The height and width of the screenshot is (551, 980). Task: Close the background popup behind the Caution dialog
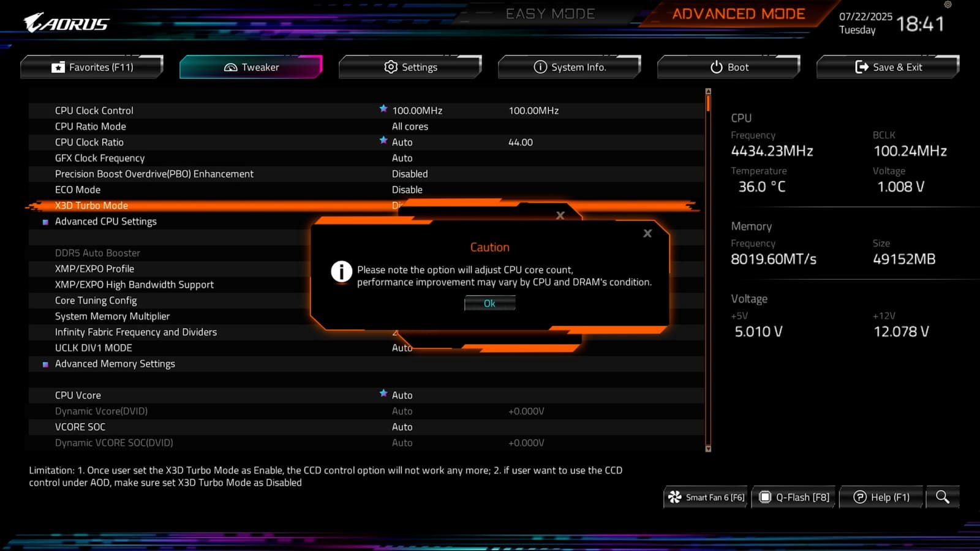tap(560, 216)
